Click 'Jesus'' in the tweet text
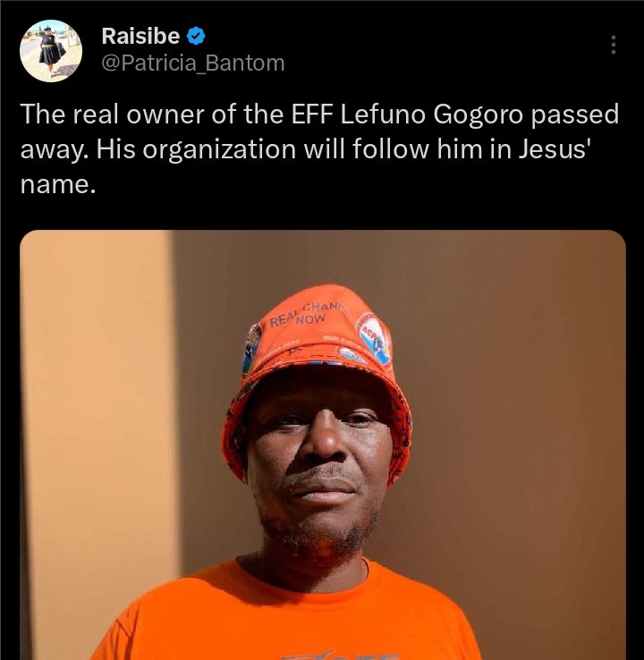The image size is (644, 660). (x=555, y=149)
